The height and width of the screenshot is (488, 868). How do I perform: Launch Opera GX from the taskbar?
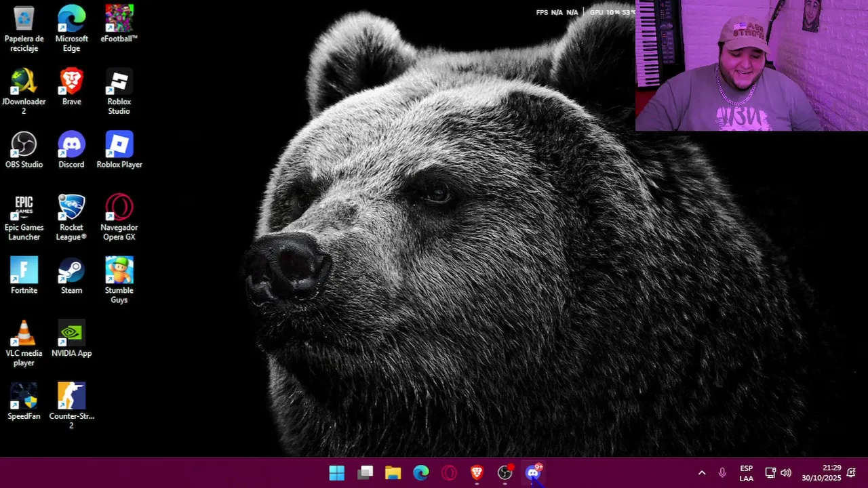(449, 473)
